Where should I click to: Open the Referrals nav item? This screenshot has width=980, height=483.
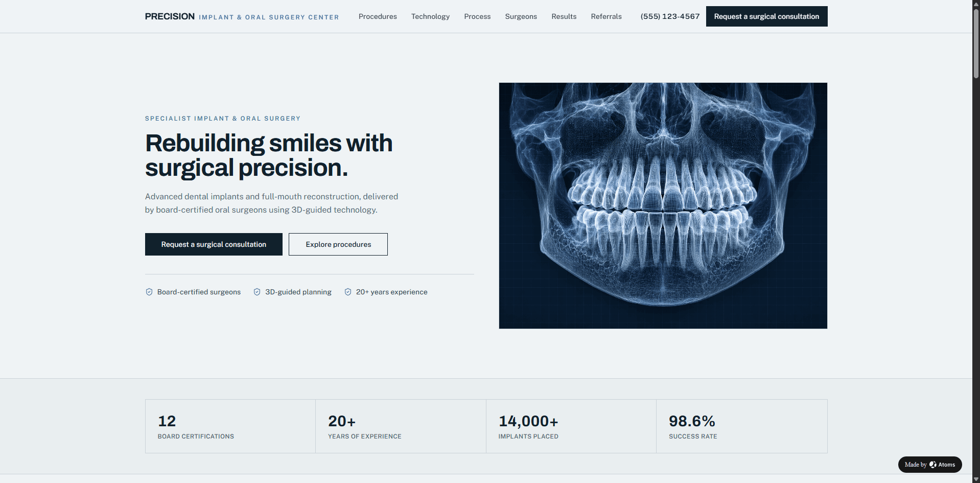606,16
